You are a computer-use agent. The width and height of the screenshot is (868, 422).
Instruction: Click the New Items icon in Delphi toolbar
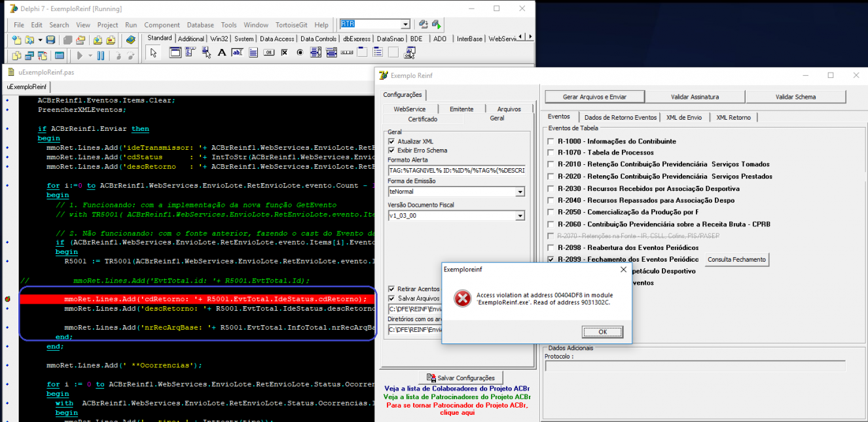point(17,40)
